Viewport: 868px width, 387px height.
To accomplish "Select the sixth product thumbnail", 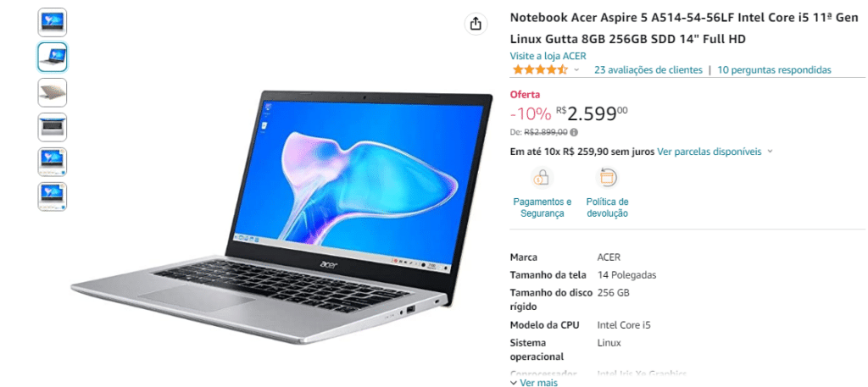I will pyautogui.click(x=53, y=196).
